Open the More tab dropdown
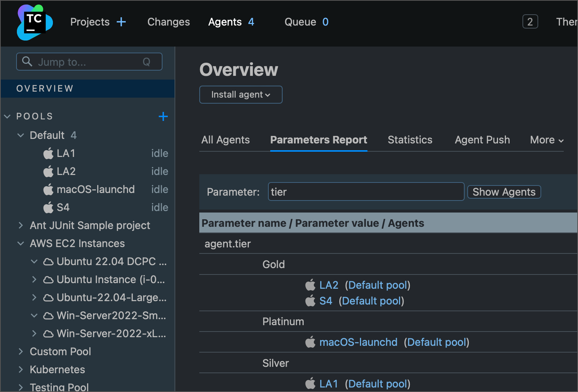Screen dimensions: 578x392 tap(546, 140)
